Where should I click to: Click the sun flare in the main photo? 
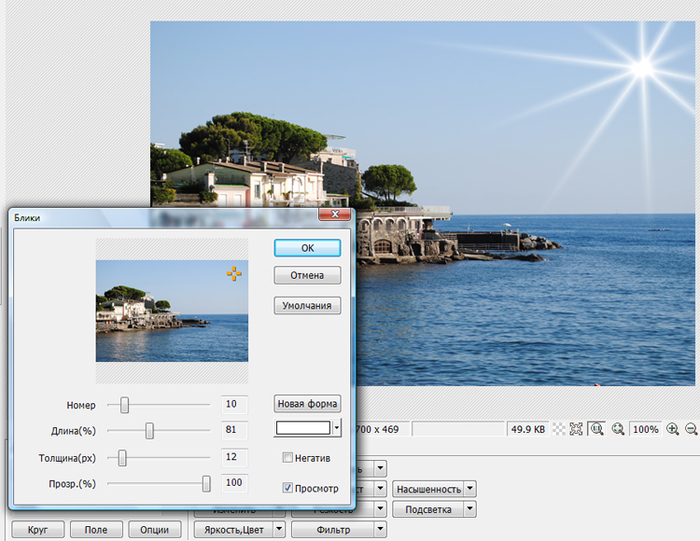click(x=643, y=68)
